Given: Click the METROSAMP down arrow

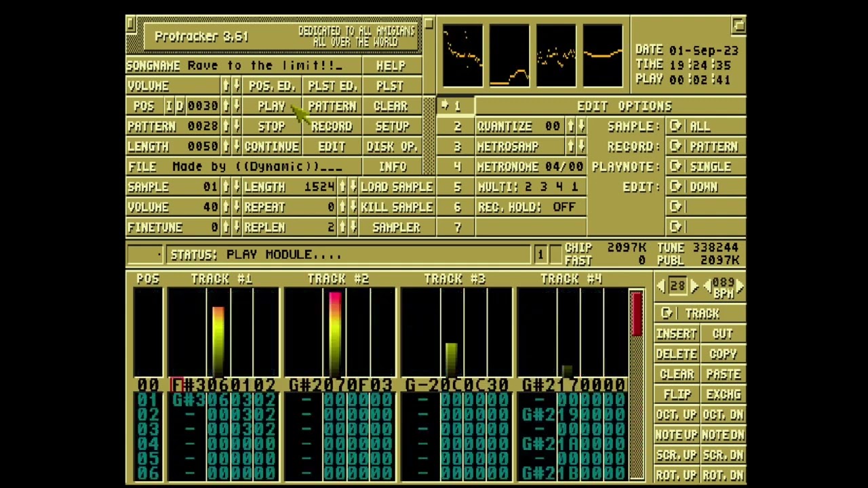Looking at the screenshot, I should pos(581,146).
